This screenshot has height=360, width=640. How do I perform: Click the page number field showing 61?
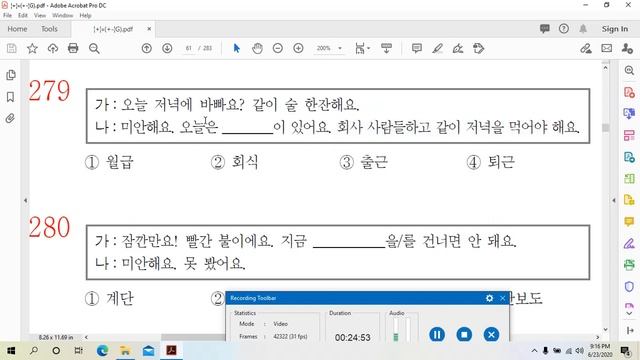coord(189,48)
